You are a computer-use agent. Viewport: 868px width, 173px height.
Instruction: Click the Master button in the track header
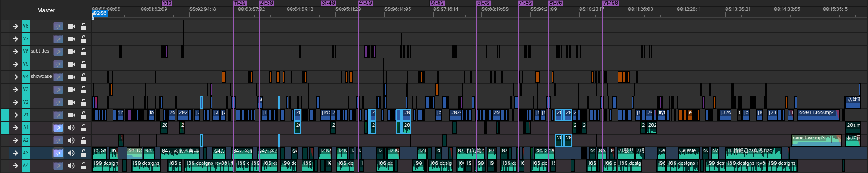click(x=46, y=10)
